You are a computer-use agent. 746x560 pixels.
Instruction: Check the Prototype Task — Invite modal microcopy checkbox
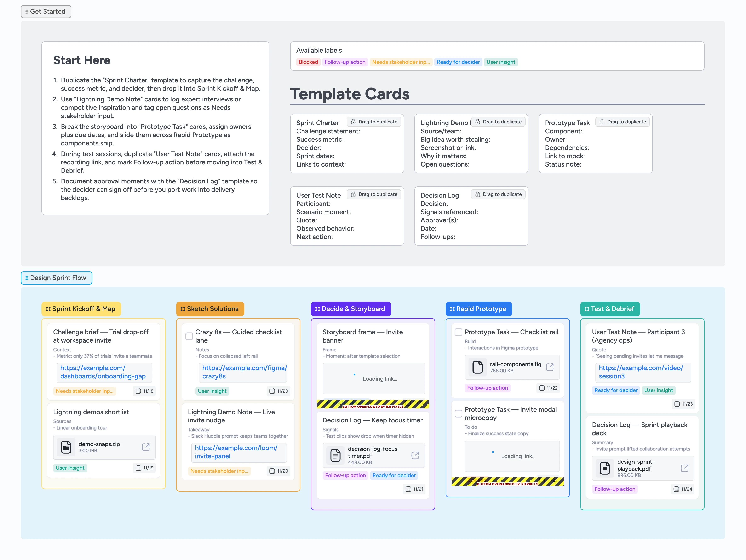459,414
